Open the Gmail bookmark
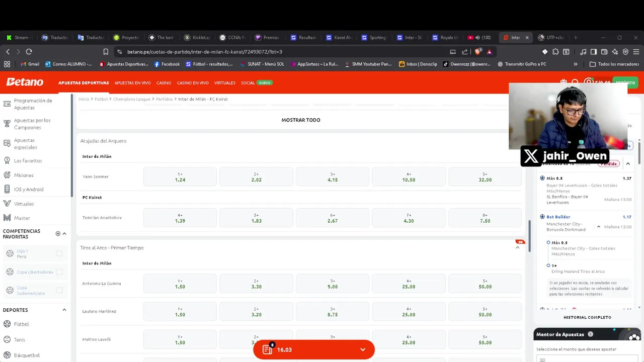The width and height of the screenshot is (644, 362). click(30, 64)
